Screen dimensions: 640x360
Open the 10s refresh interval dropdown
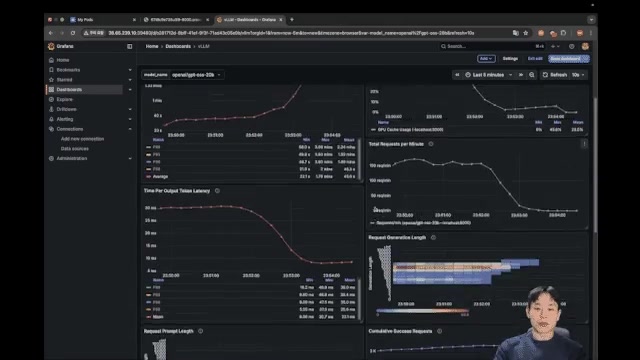578,75
